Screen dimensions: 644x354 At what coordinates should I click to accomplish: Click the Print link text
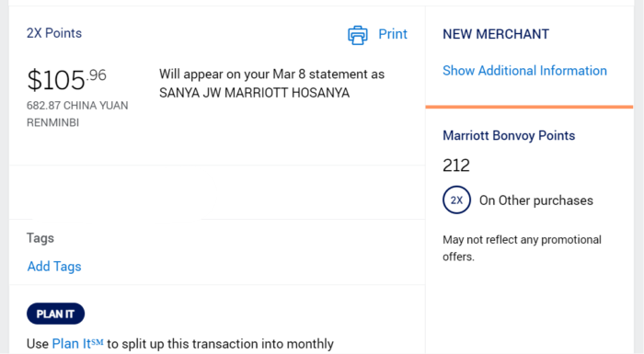click(x=393, y=34)
